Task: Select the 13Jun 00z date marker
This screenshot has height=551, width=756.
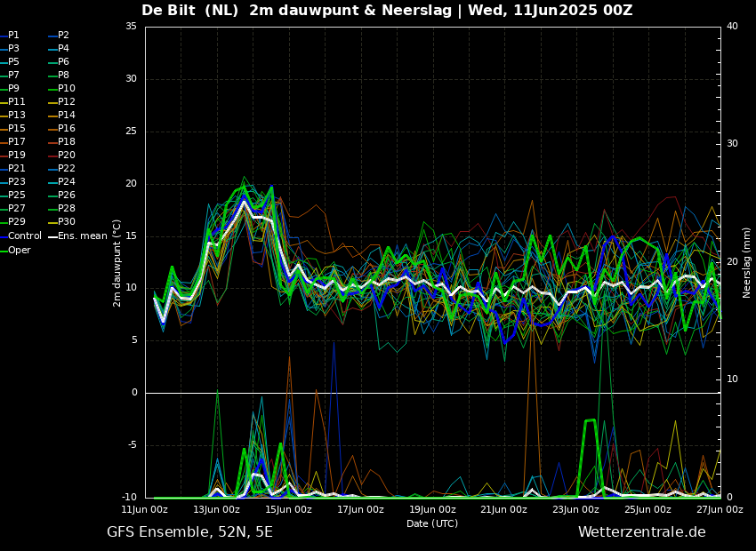Action: 217,510
